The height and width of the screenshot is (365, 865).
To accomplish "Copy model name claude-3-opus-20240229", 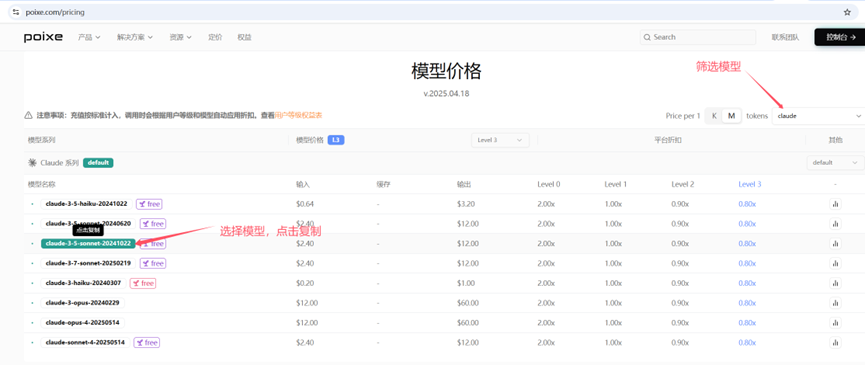I will (x=83, y=303).
